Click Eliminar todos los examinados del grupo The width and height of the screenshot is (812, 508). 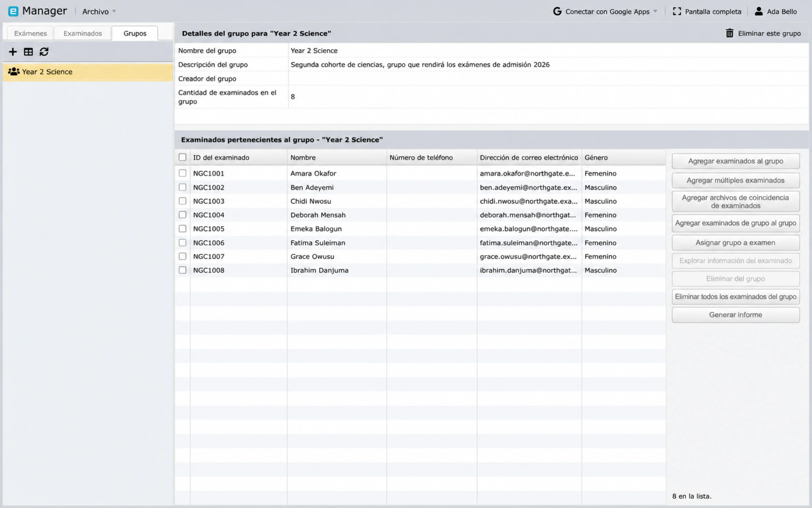(x=736, y=297)
